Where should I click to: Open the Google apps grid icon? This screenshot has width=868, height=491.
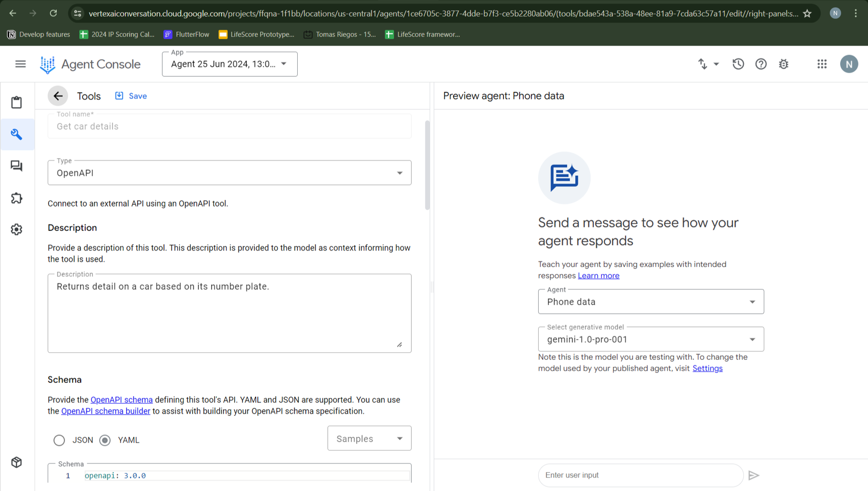pyautogui.click(x=822, y=64)
